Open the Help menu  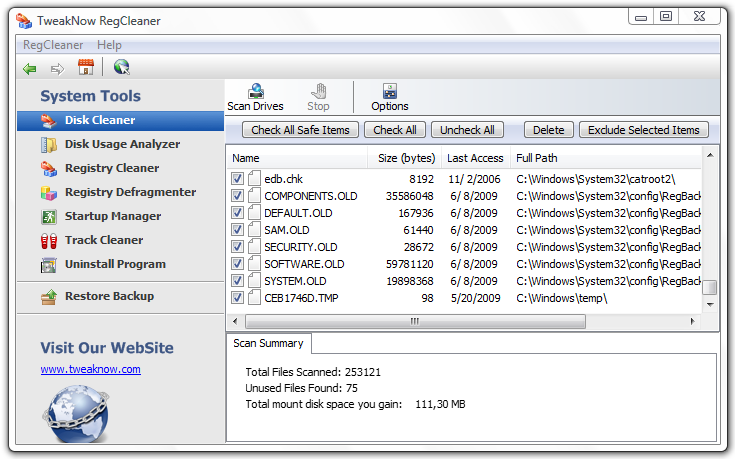coord(109,45)
